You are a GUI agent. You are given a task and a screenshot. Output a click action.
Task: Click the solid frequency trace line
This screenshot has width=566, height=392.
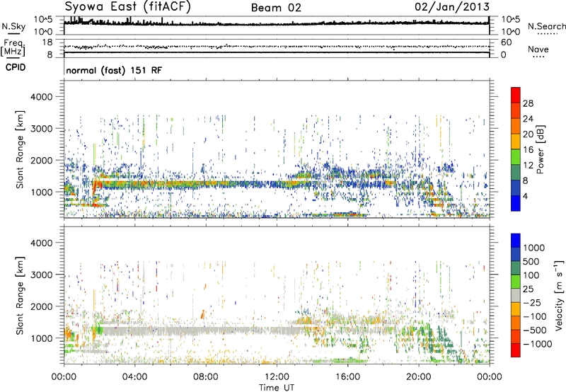(x=277, y=52)
